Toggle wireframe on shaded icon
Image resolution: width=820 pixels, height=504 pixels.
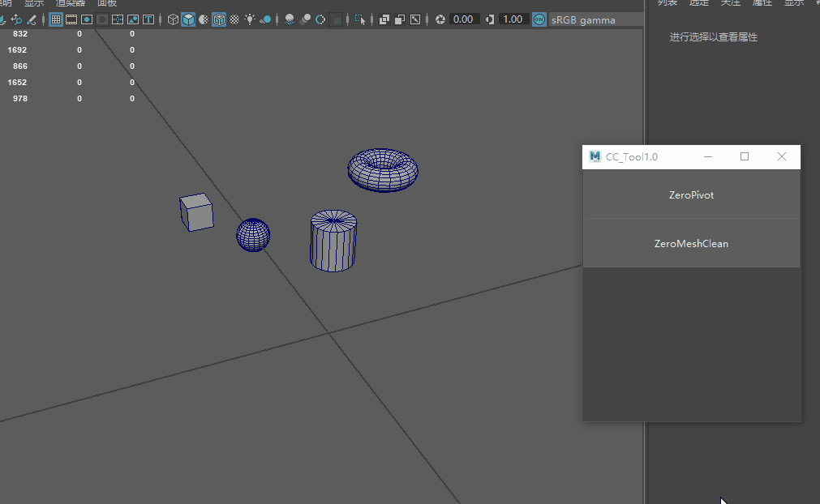tap(219, 19)
